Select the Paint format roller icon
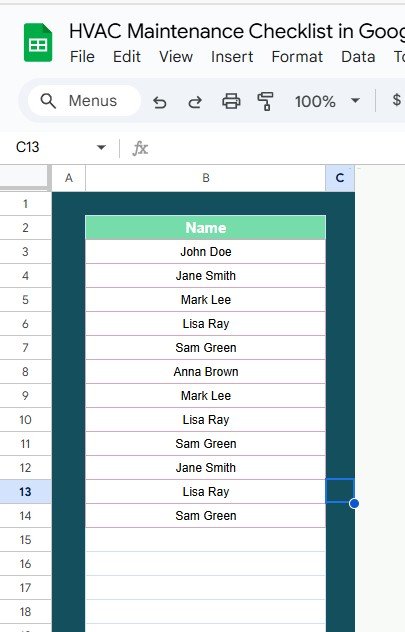This screenshot has height=632, width=405. click(x=265, y=101)
